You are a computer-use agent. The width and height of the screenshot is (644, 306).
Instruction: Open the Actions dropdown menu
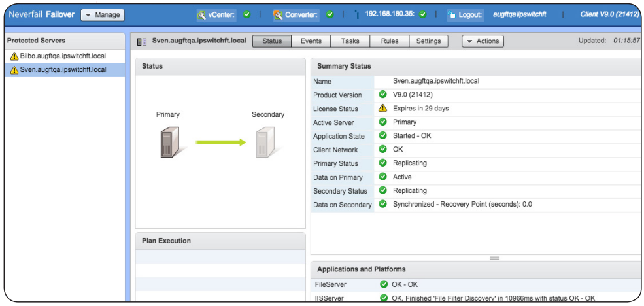click(483, 41)
